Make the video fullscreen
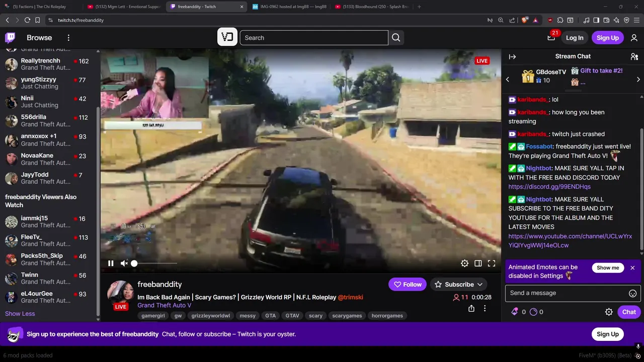Image resolution: width=644 pixels, height=362 pixels. 492,263
